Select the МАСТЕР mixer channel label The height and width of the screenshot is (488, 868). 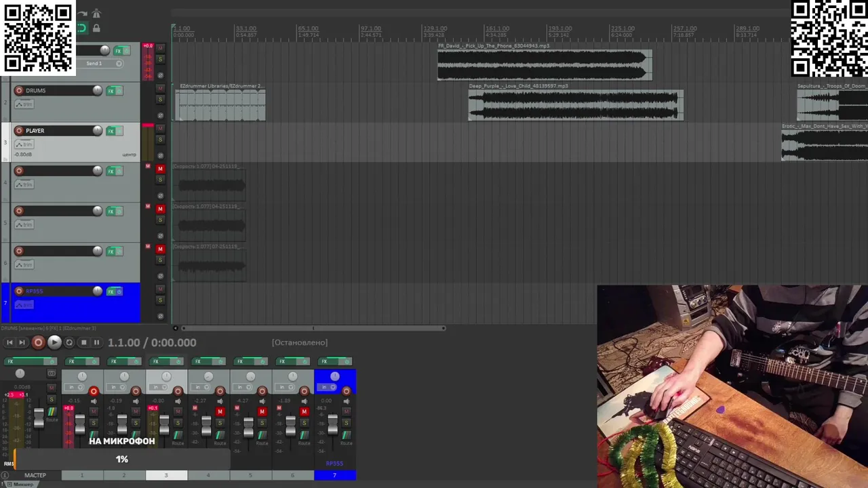[x=35, y=475]
